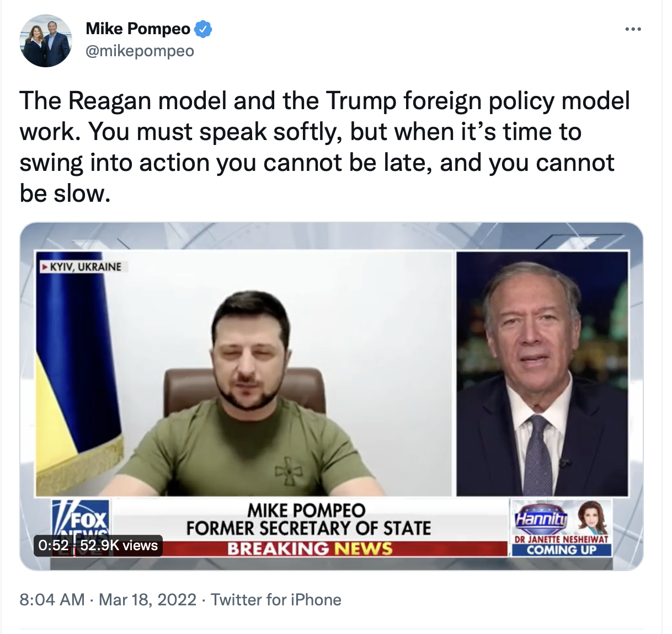
Task: Open the Mike Pompeo display name
Action: 138,29
